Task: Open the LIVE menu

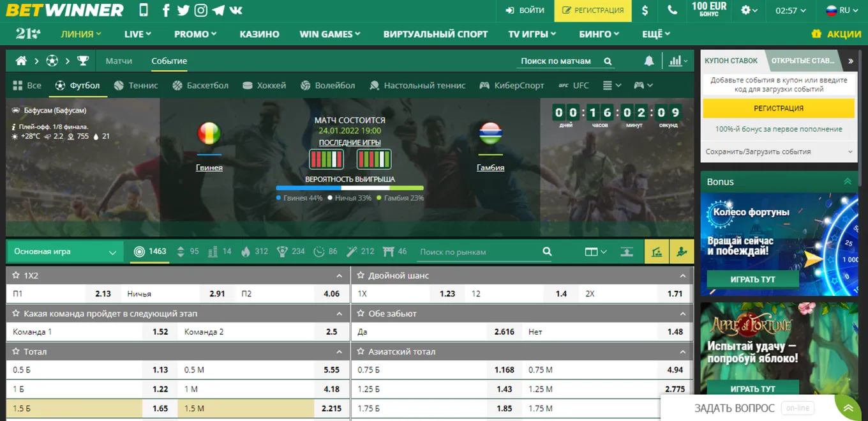Action: tap(138, 34)
